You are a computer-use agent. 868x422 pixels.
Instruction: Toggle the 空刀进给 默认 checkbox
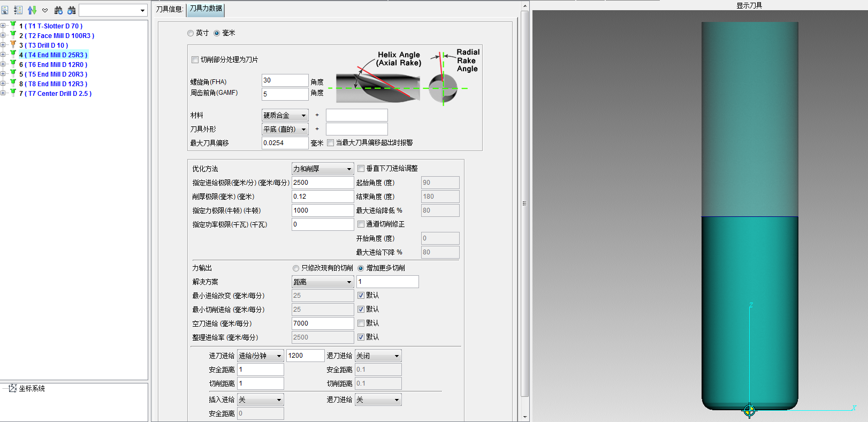(361, 323)
